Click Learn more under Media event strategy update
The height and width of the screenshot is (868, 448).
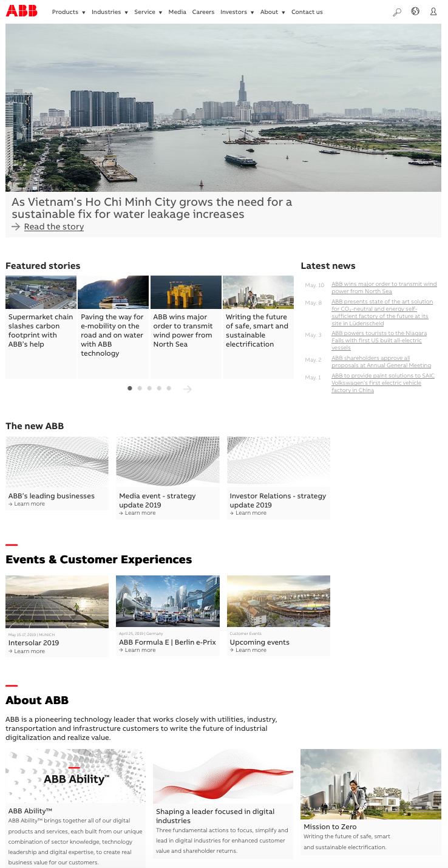coord(137,513)
